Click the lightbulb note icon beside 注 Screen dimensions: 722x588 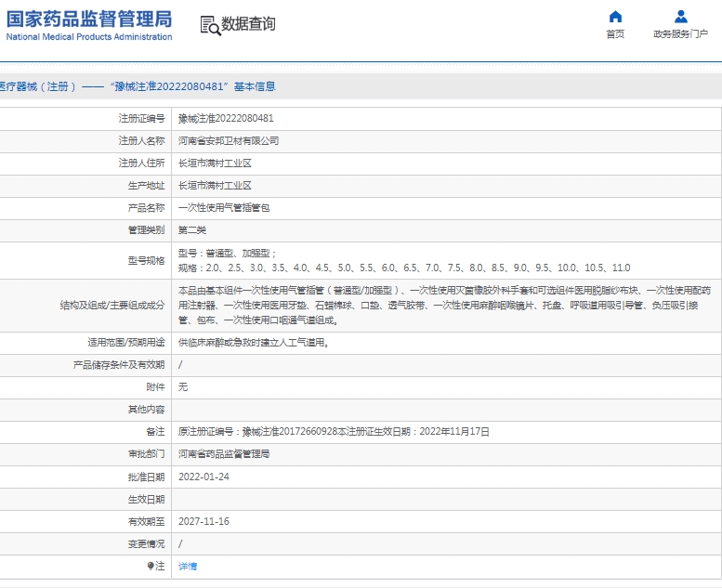151,566
